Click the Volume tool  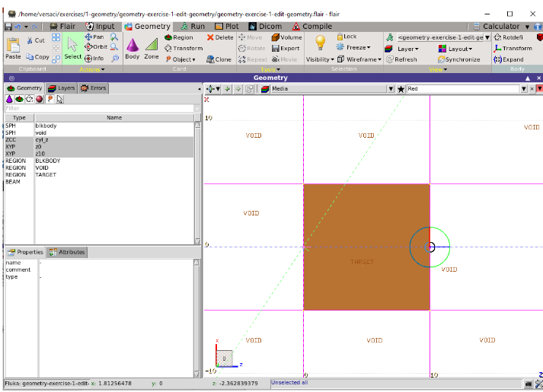pyautogui.click(x=287, y=37)
